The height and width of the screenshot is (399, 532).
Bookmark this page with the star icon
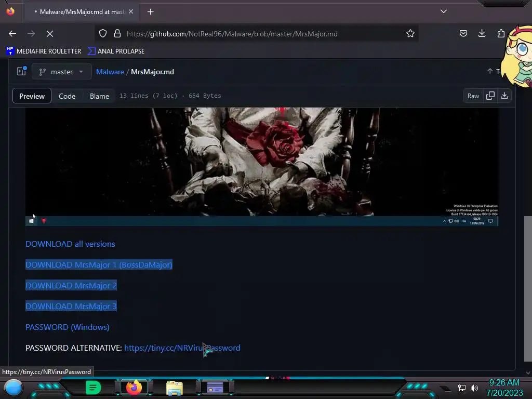click(410, 34)
